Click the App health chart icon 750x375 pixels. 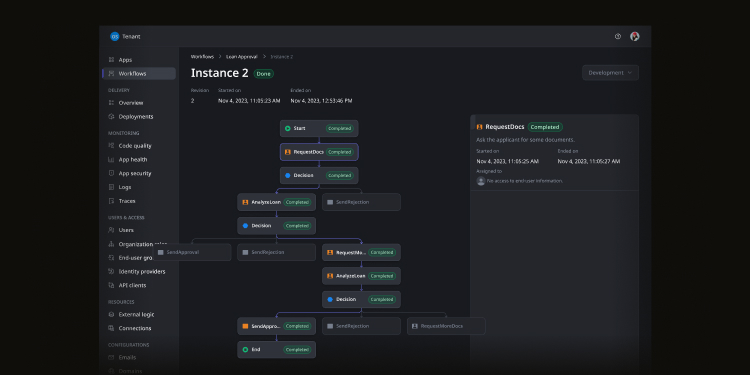coord(111,160)
